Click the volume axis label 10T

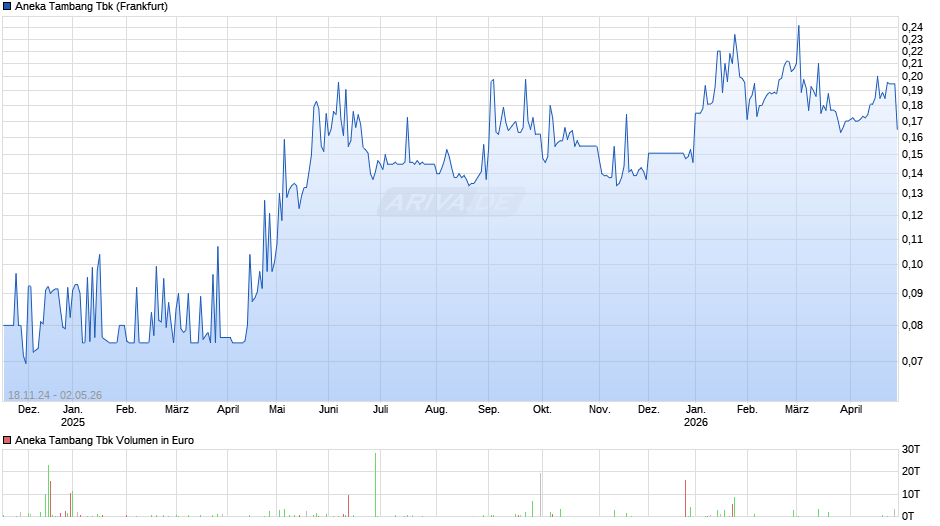click(911, 494)
